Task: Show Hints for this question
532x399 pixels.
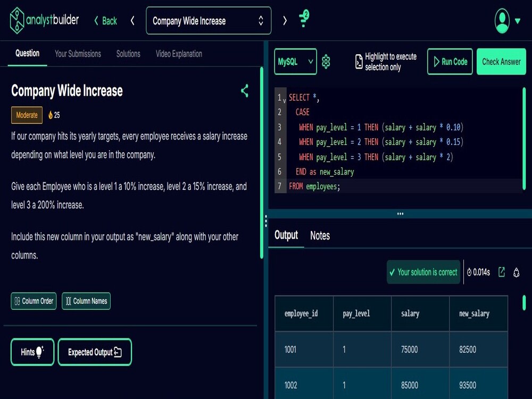Action: tap(32, 352)
